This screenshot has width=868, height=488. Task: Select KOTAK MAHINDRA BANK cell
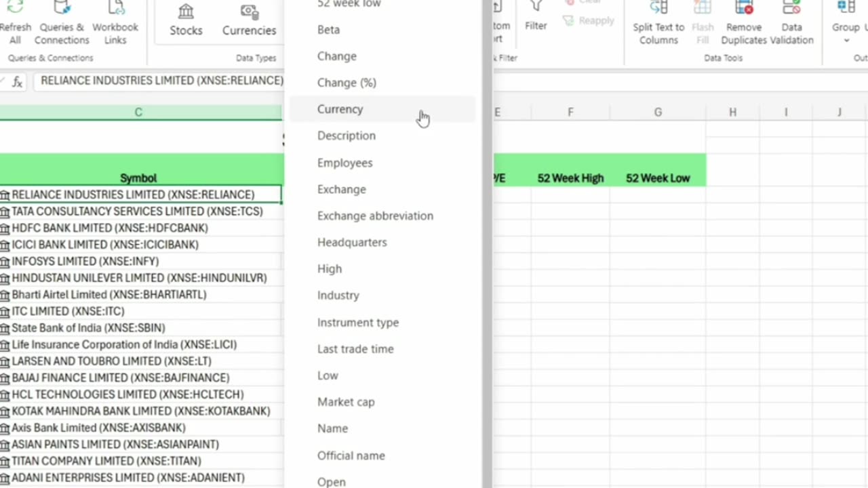point(140,411)
